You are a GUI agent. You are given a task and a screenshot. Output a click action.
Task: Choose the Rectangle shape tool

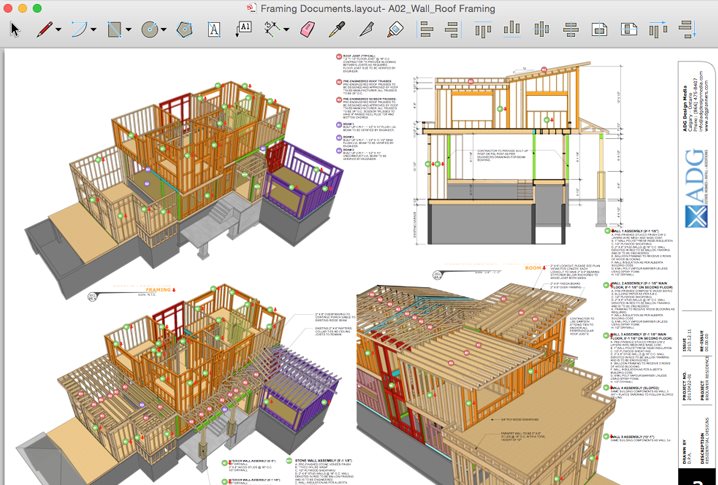(x=115, y=29)
